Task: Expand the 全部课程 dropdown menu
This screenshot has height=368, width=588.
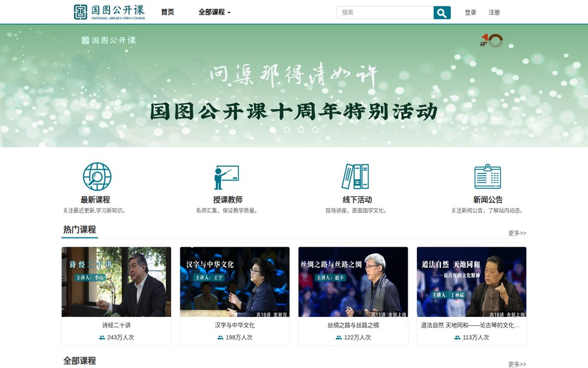Action: tap(215, 12)
